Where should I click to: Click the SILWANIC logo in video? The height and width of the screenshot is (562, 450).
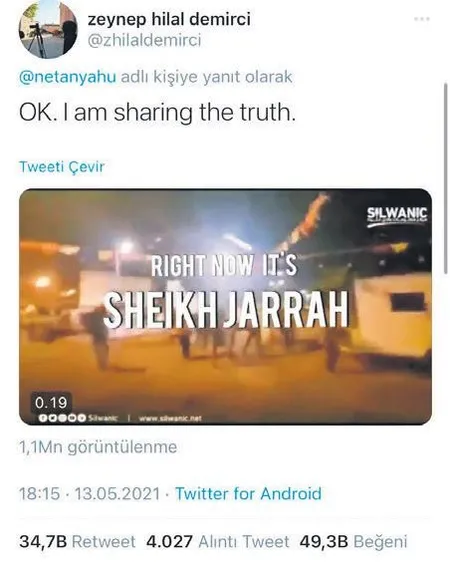pyautogui.click(x=397, y=216)
